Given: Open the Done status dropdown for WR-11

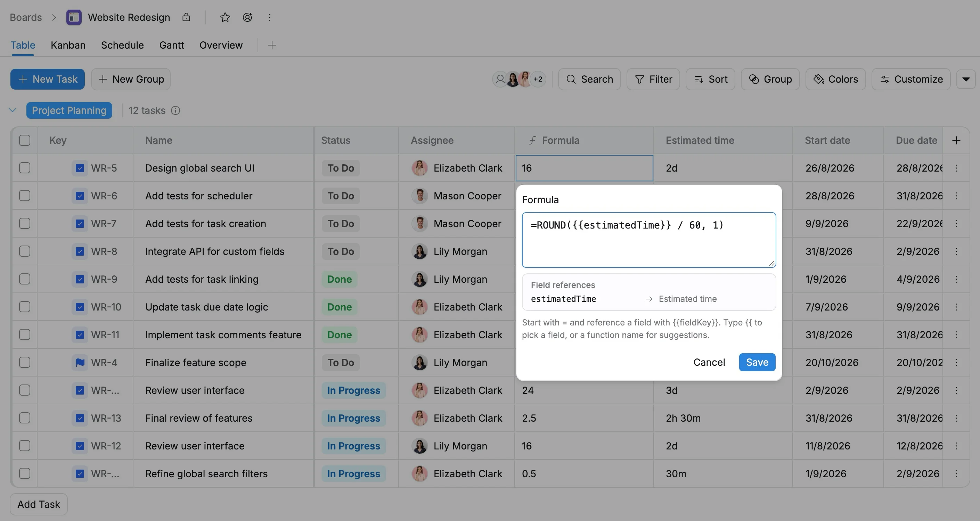Looking at the screenshot, I should coord(339,335).
